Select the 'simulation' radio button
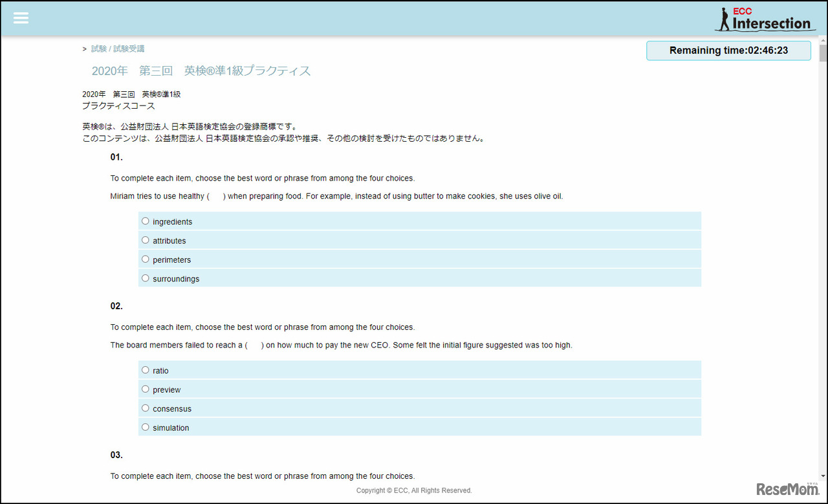 (x=146, y=427)
